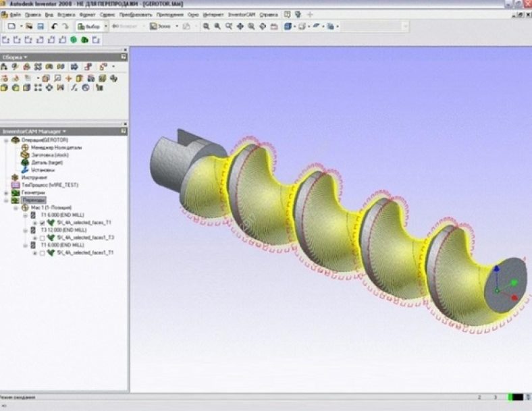This screenshot has width=532, height=411.
Task: Open the Вид menu
Action: pos(49,15)
